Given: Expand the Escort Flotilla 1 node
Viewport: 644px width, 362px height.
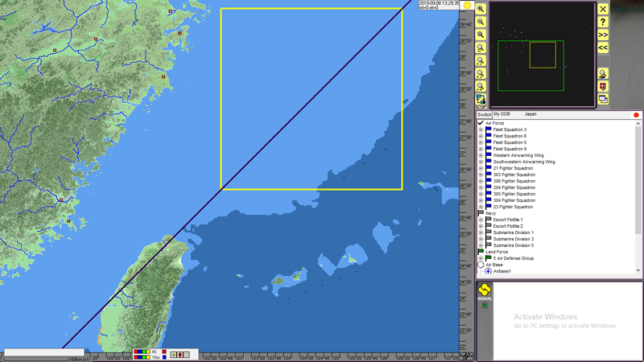Looking at the screenshot, I should click(481, 220).
